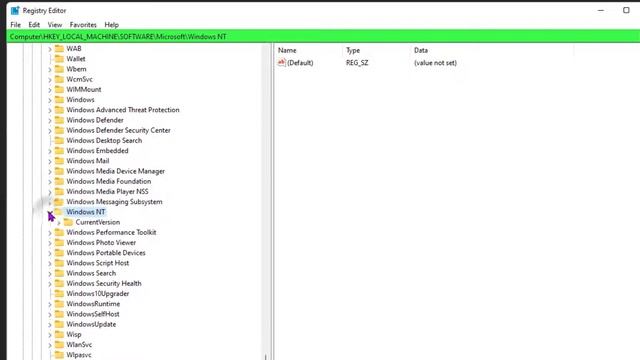640x360 pixels.
Task: Minimize the Registry Editor window
Action: coord(601,10)
